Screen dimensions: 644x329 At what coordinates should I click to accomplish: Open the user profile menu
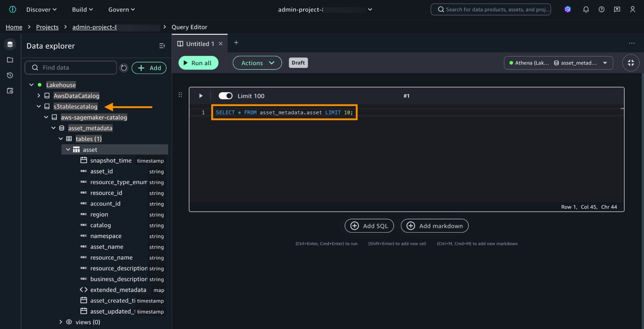coord(632,9)
